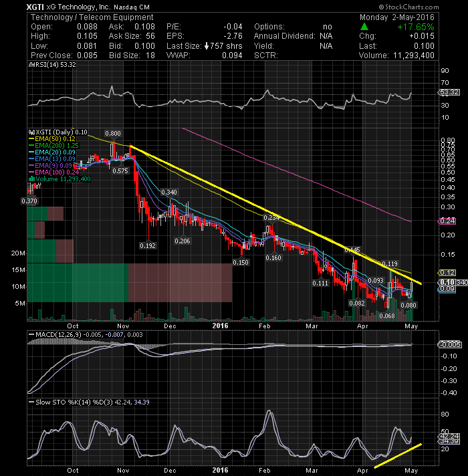Click the yellow EMA(50) legend dash
The width and height of the screenshot is (468, 476).
(x=31, y=139)
